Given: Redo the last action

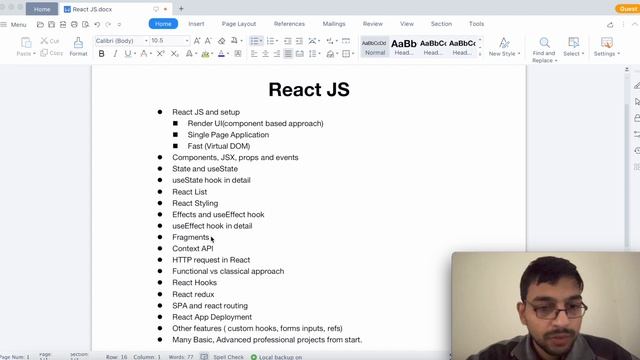Looking at the screenshot, I should (108, 24).
